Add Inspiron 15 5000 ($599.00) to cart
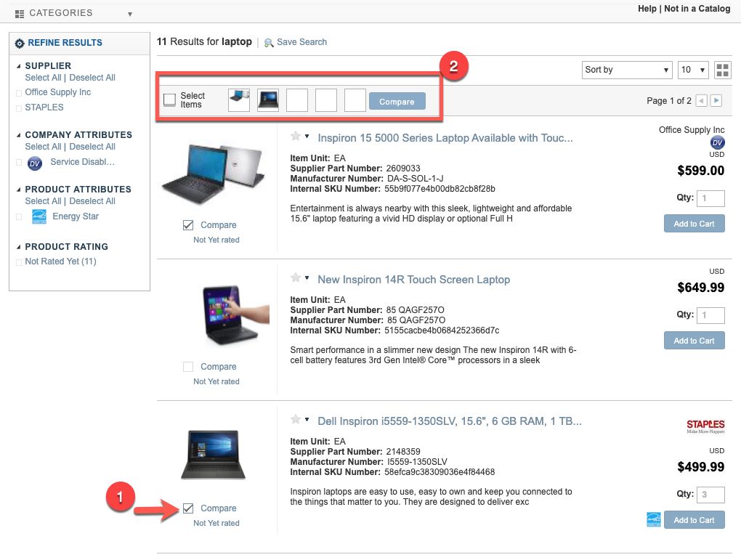741x560 pixels. pos(695,224)
